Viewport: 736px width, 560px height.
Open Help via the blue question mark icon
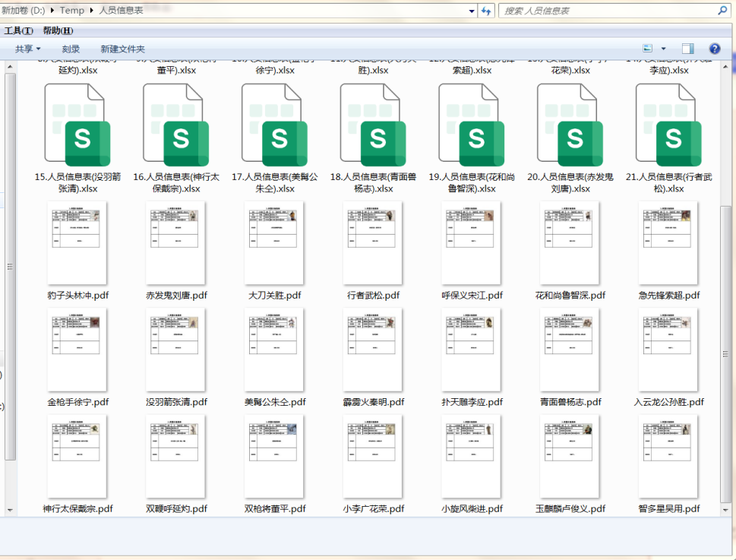713,48
